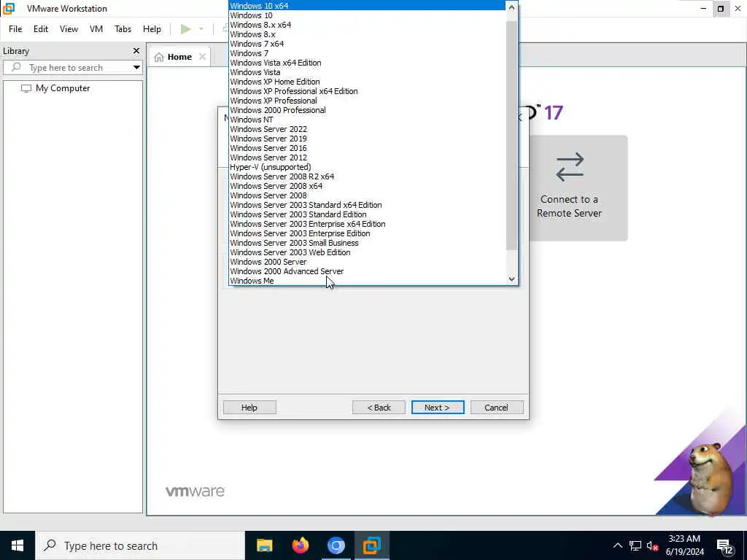The image size is (747, 560).
Task: Click the muted volume tray icon
Action: point(653,545)
